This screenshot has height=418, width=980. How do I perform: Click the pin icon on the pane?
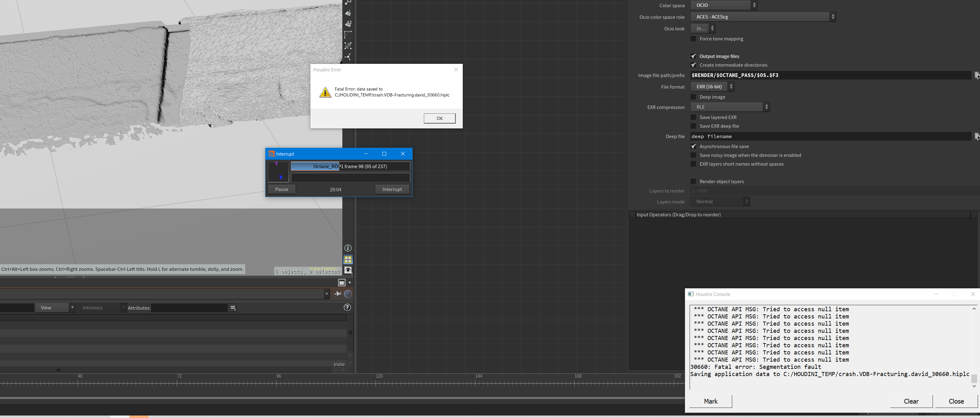click(x=337, y=294)
